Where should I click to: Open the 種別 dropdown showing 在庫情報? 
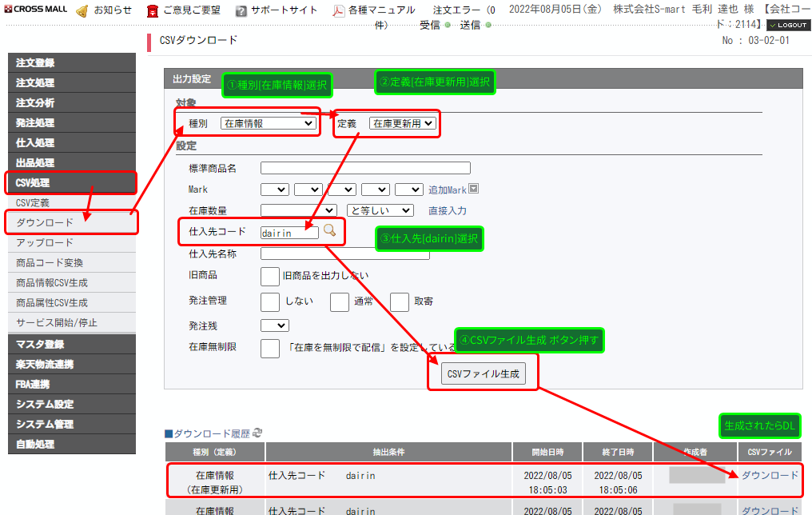[x=269, y=123]
